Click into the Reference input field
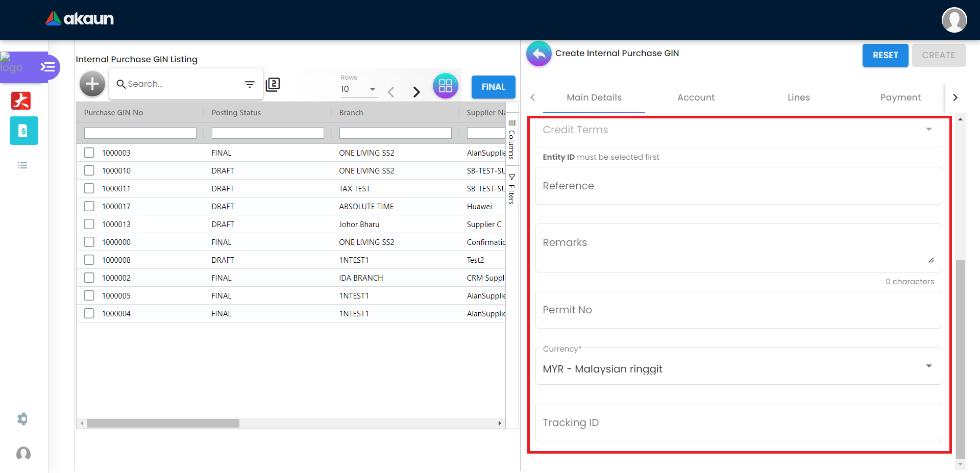Image resolution: width=980 pixels, height=473 pixels. coord(738,186)
